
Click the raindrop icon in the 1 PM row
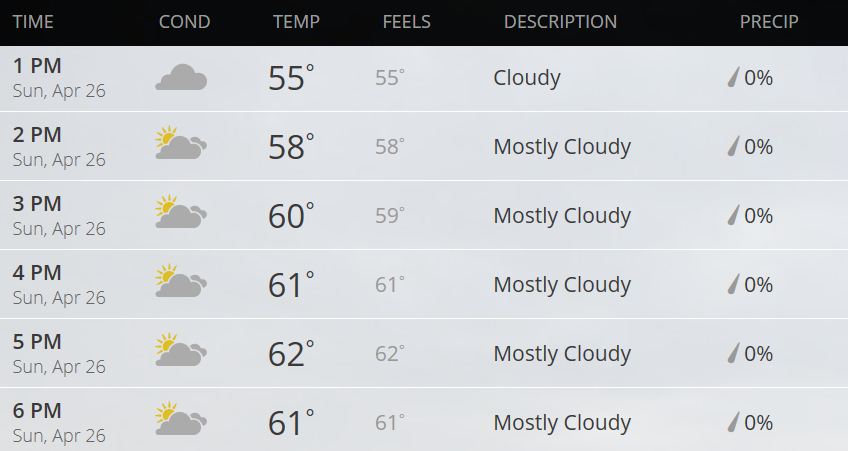[733, 77]
